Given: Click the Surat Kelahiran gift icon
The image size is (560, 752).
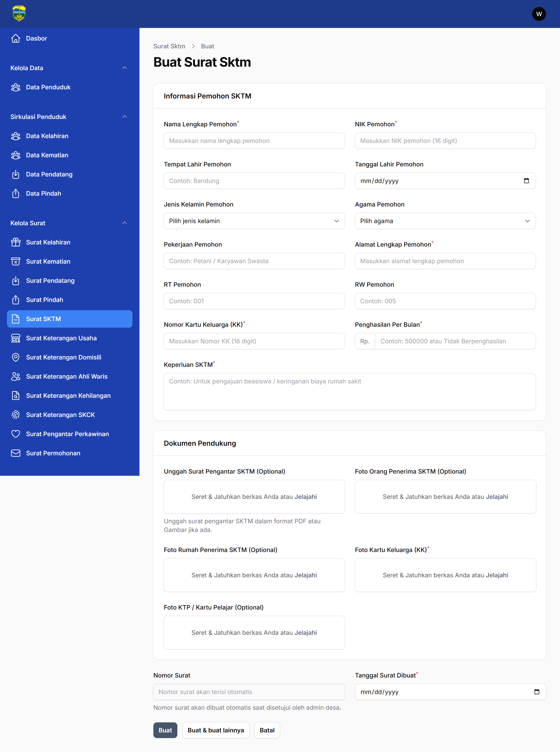Looking at the screenshot, I should pyautogui.click(x=16, y=242).
